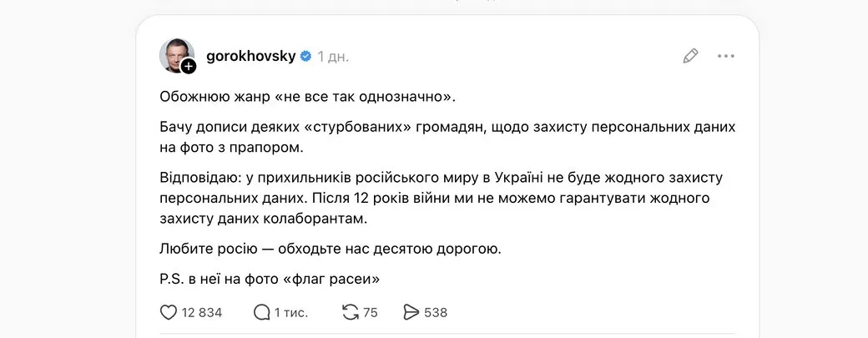Open gorokhovsky's profile picture
The height and width of the screenshot is (338, 868).
click(x=175, y=55)
